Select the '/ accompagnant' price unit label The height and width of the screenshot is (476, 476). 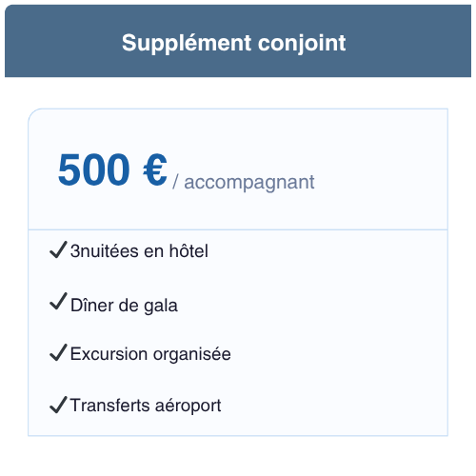[x=244, y=183]
